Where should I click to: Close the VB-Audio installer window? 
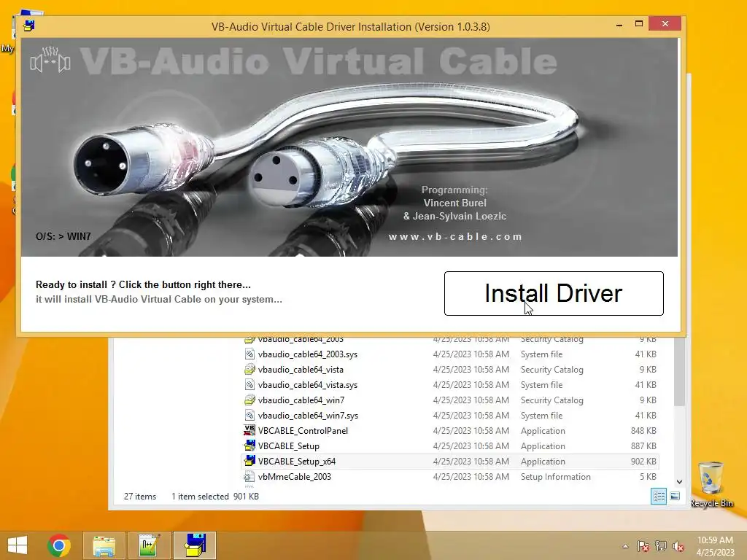pyautogui.click(x=665, y=24)
